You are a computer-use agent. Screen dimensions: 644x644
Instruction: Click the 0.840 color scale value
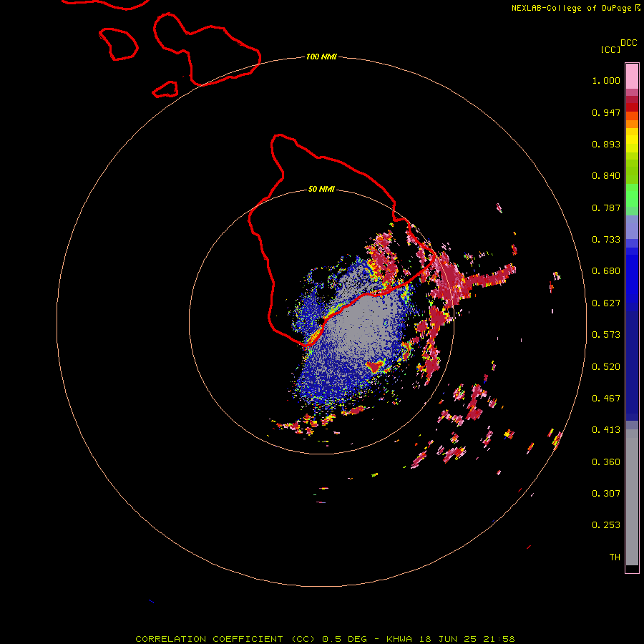[606, 176]
